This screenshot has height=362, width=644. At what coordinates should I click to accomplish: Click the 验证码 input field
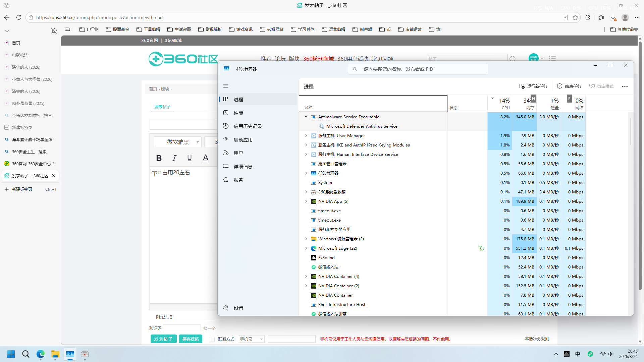point(182,328)
